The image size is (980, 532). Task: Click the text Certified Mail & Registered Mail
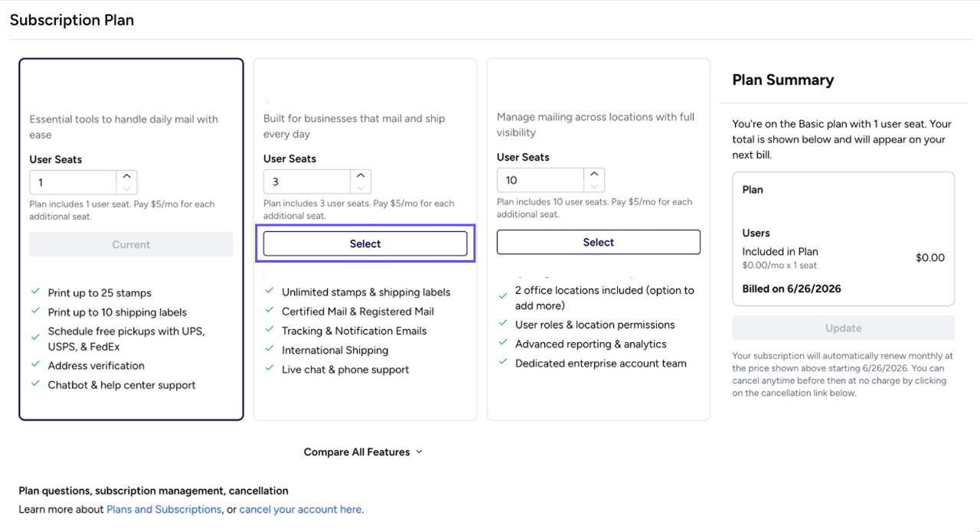click(358, 312)
